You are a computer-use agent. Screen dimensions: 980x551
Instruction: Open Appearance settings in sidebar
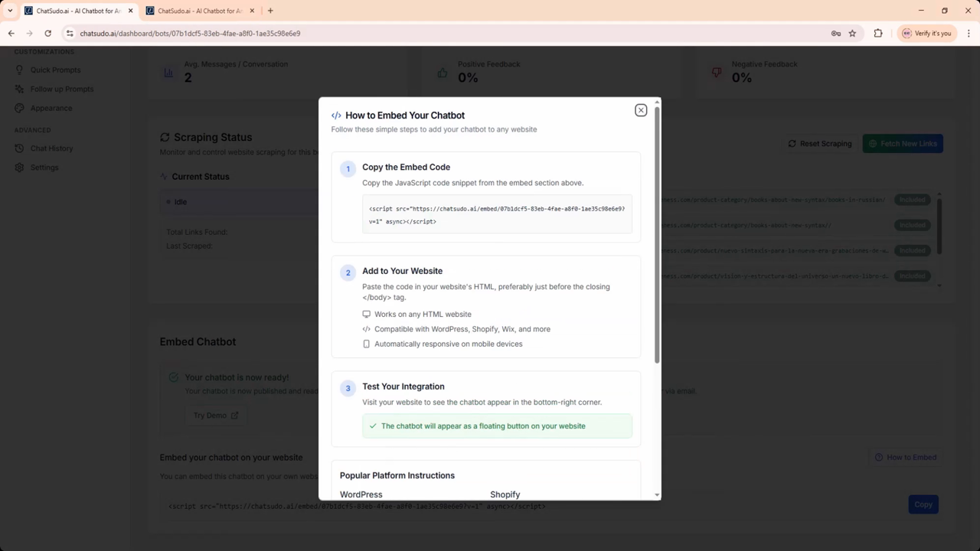click(x=51, y=108)
